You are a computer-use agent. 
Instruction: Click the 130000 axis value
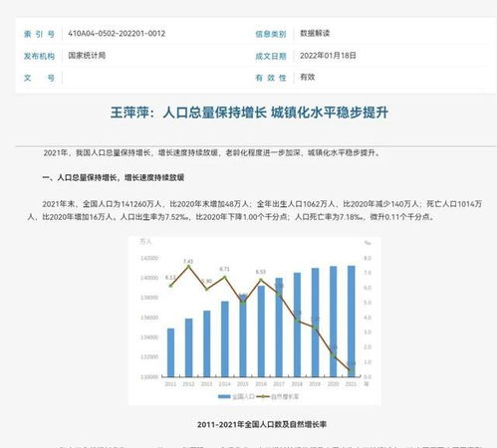coord(149,377)
